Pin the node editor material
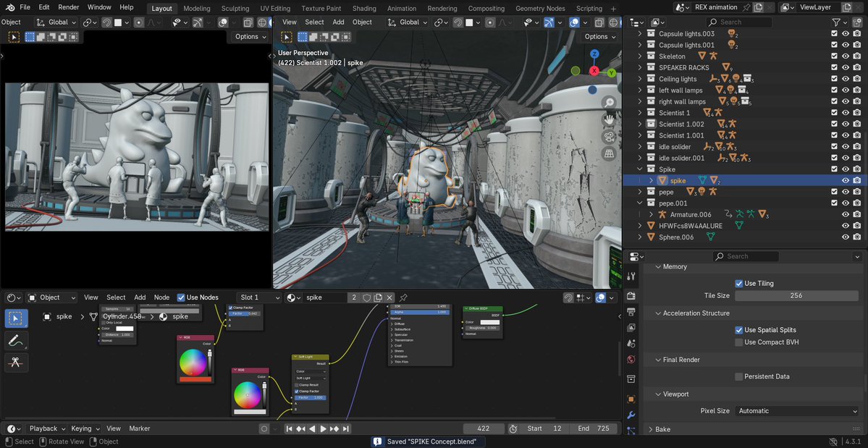 tap(403, 297)
